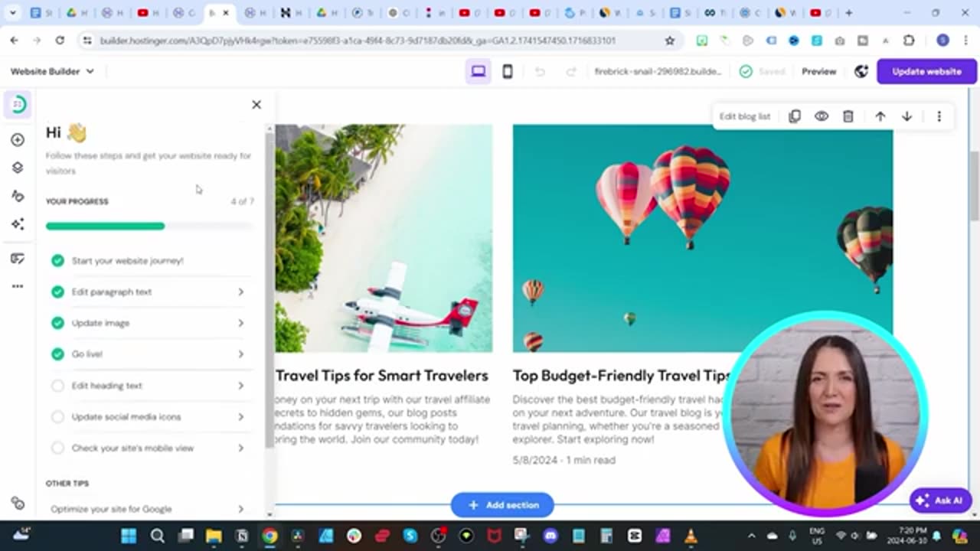Check the mobile view step circle
The image size is (980, 551).
click(x=57, y=448)
